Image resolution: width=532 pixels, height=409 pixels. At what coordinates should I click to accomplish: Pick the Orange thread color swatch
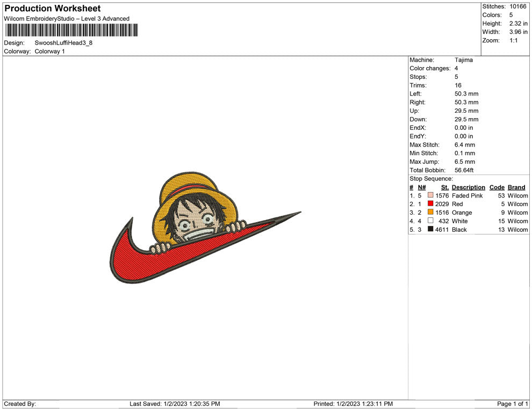click(x=430, y=213)
